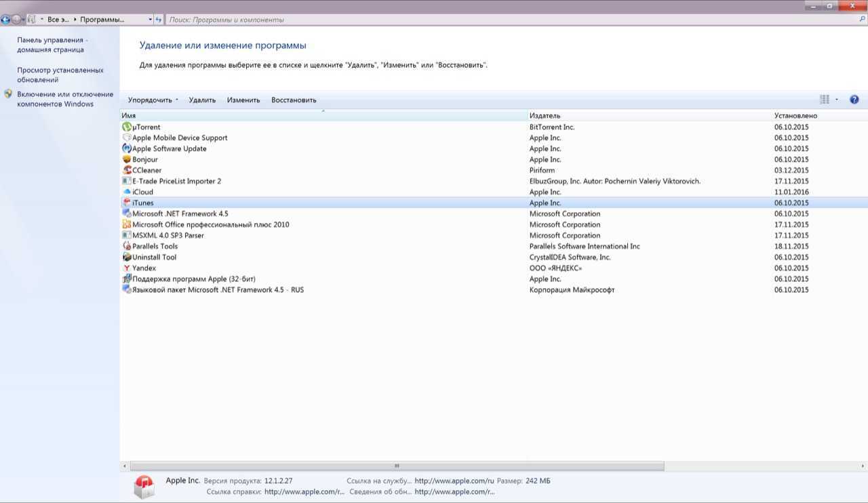Open Включение или отключение компонентов Windows

pyautogui.click(x=65, y=99)
